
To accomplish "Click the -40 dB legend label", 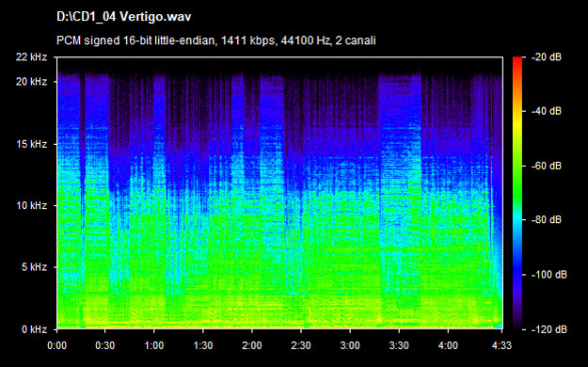I will pos(547,111).
